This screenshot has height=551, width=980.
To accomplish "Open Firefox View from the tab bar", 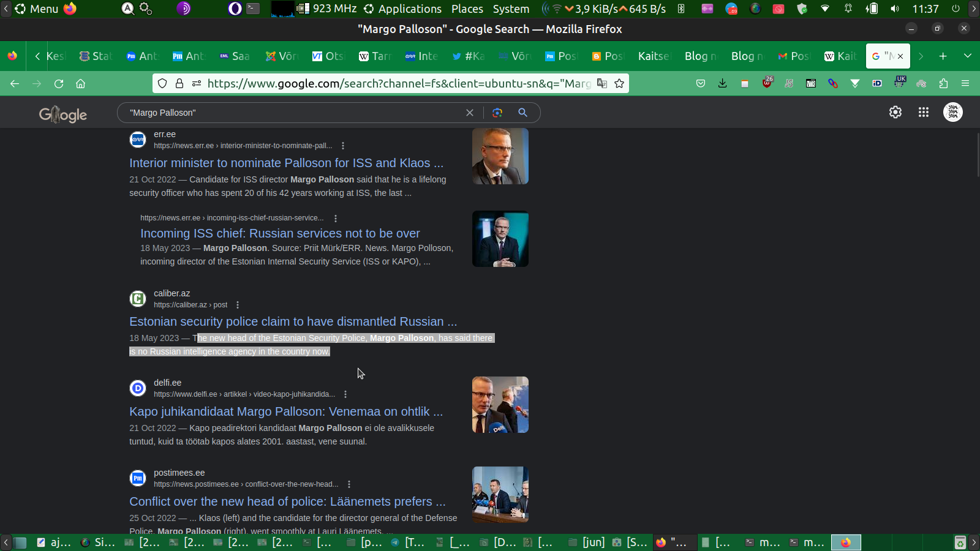I will (12, 56).
